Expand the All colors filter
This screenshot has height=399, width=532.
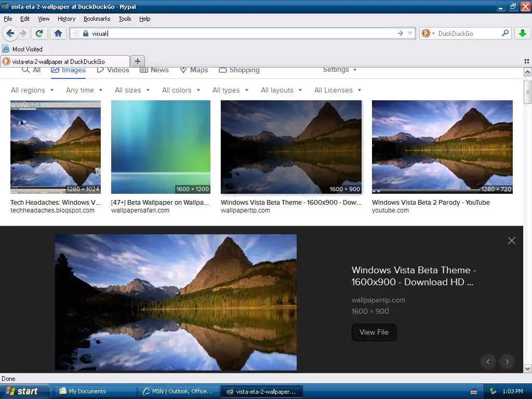pyautogui.click(x=181, y=90)
